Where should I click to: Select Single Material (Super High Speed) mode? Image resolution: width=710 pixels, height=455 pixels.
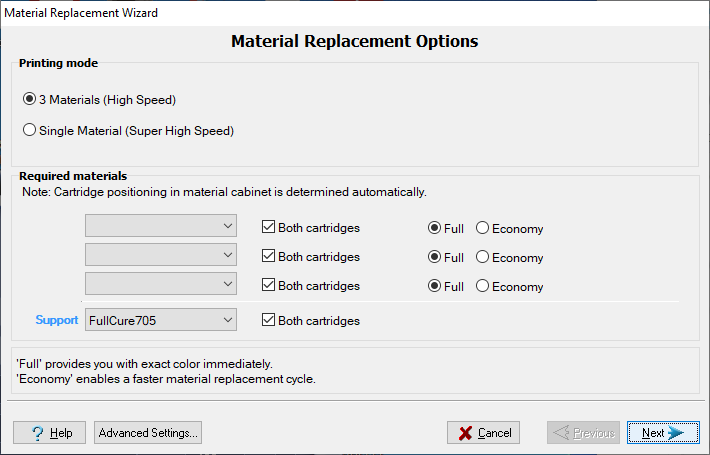pyautogui.click(x=30, y=130)
